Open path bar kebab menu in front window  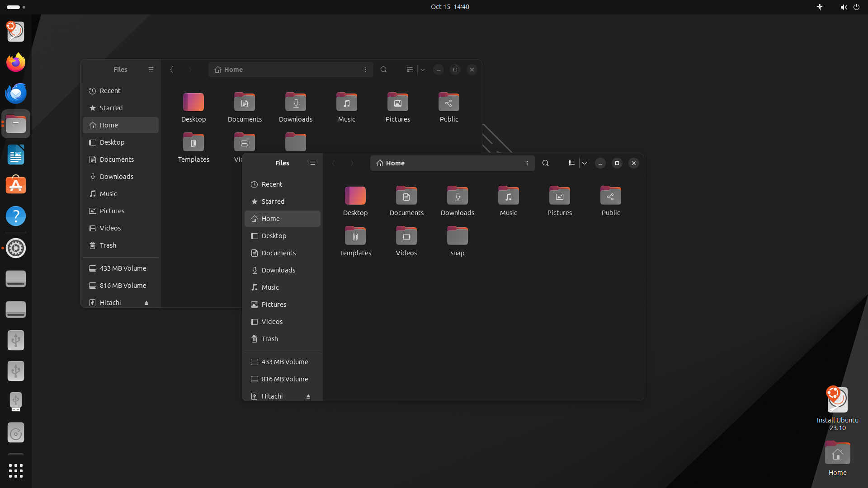coord(527,163)
